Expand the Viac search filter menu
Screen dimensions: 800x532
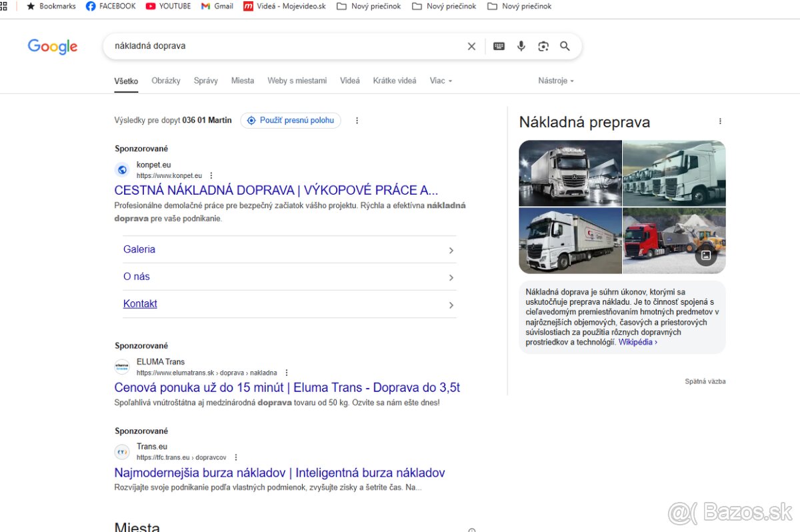pos(441,81)
